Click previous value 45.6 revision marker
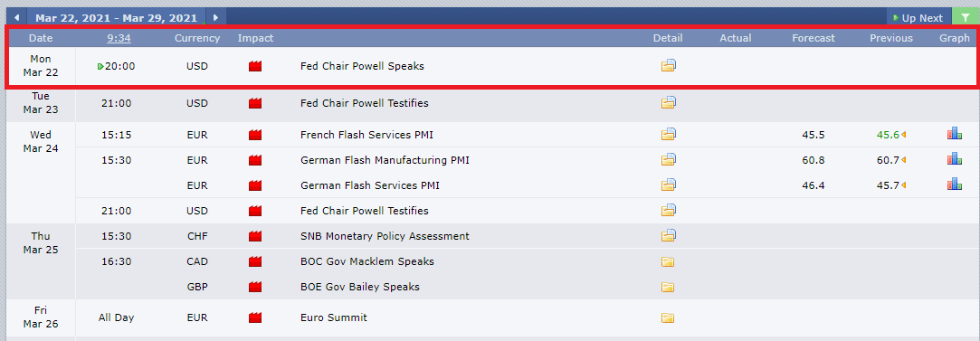Screen dimensions: 980x341 [x=904, y=135]
